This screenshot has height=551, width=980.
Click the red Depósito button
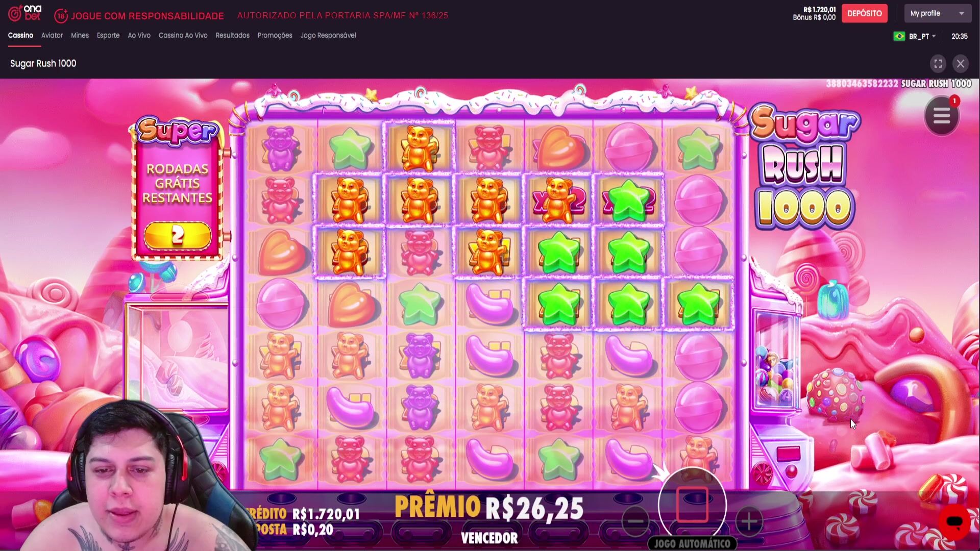[x=864, y=13]
